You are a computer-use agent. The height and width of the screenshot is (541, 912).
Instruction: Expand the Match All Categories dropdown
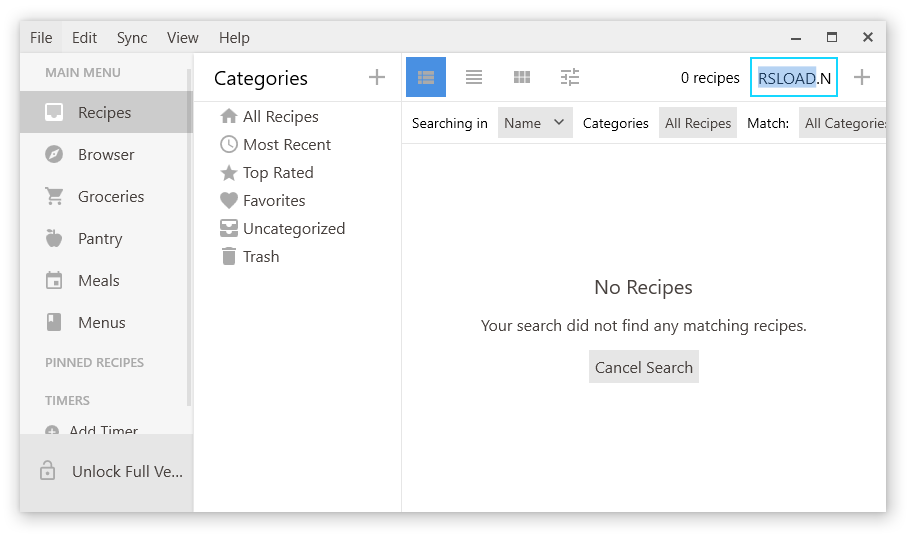point(844,123)
